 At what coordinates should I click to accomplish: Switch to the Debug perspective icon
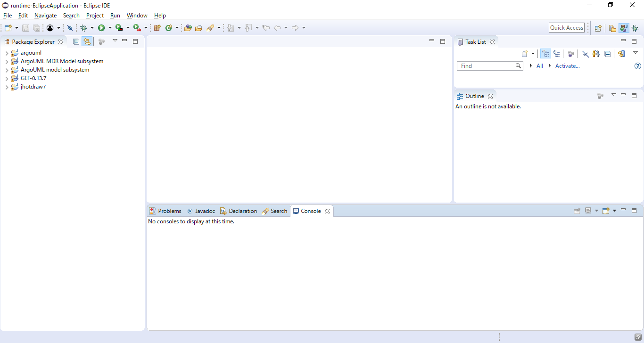click(x=635, y=28)
